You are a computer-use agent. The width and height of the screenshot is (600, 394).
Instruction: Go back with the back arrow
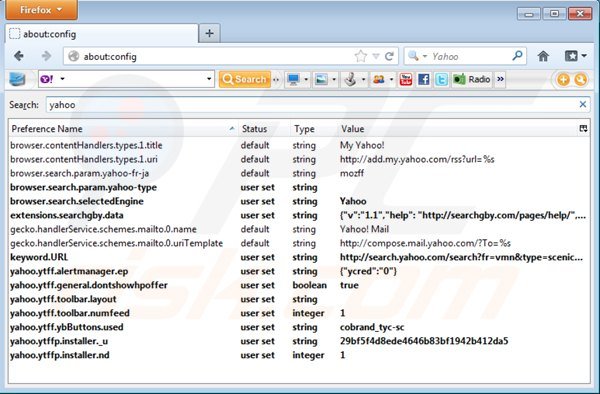[x=19, y=56]
